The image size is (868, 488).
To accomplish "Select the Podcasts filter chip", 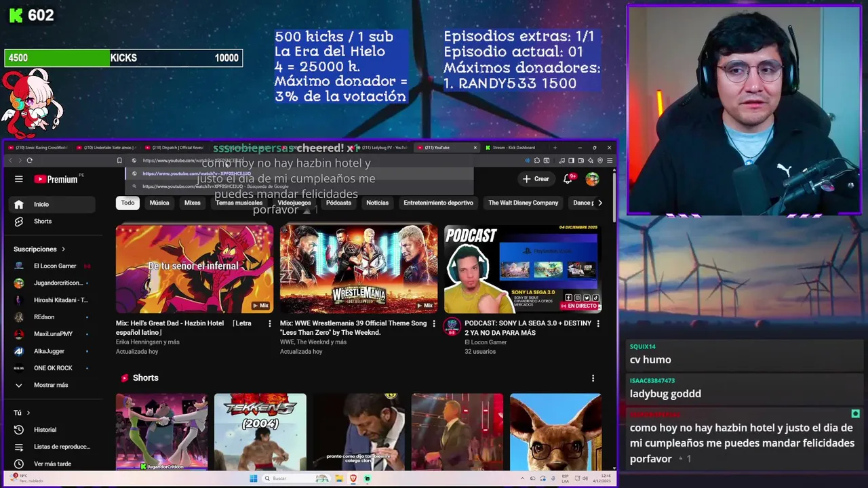I will [x=338, y=203].
